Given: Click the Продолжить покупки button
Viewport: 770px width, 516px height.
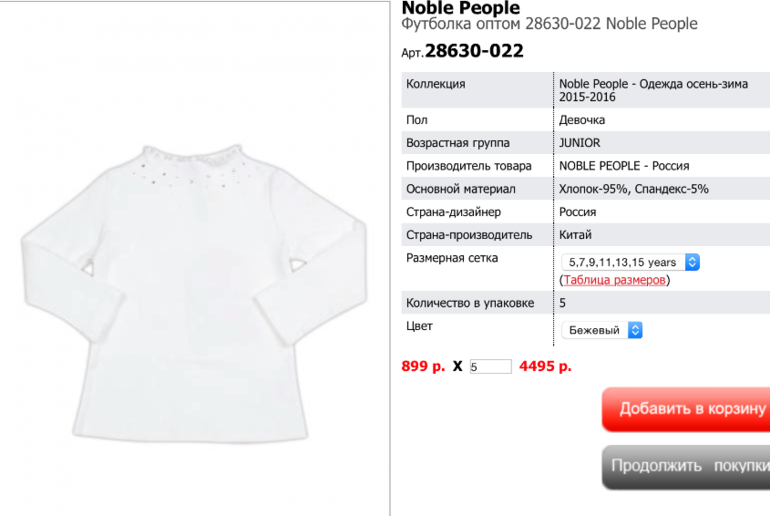Looking at the screenshot, I should click(x=686, y=467).
